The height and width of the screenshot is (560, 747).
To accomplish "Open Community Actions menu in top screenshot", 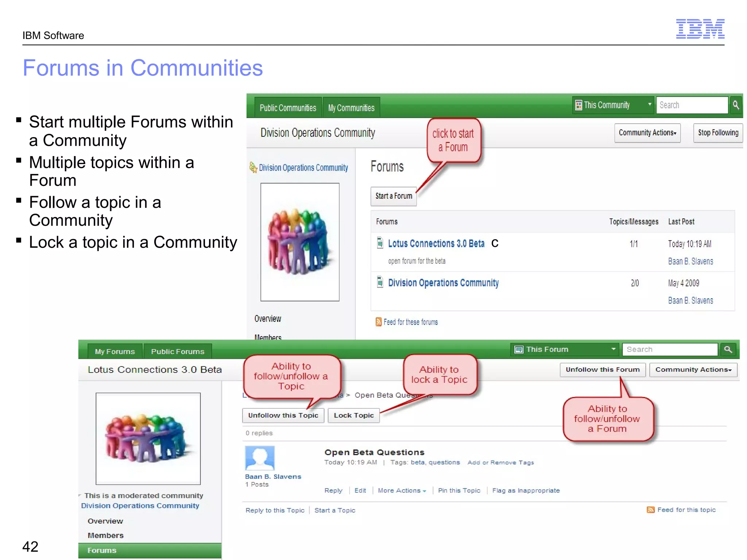I will pyautogui.click(x=647, y=133).
